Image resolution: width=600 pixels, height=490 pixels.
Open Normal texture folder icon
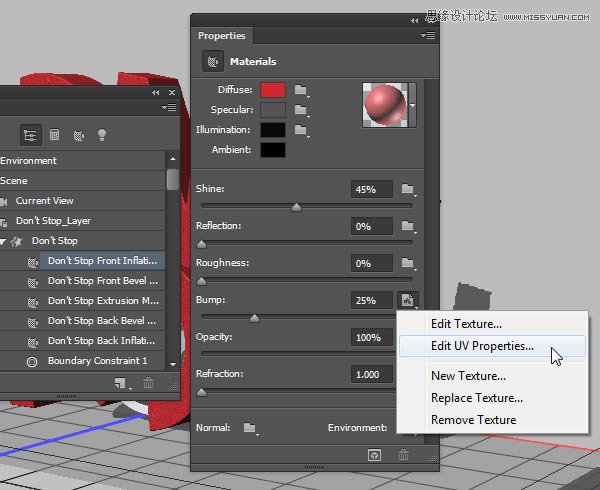click(250, 428)
